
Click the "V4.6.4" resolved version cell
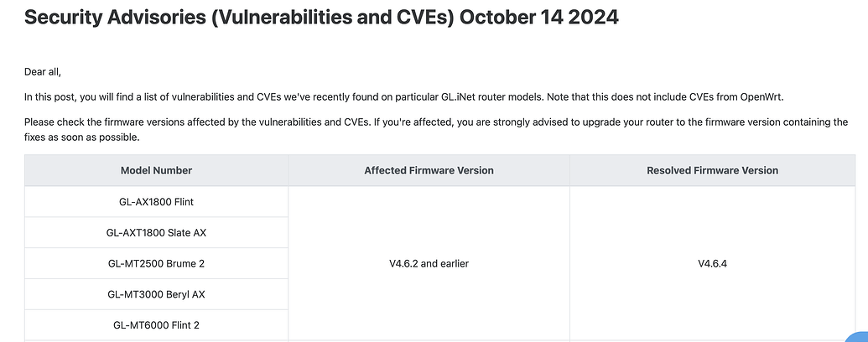pyautogui.click(x=712, y=263)
